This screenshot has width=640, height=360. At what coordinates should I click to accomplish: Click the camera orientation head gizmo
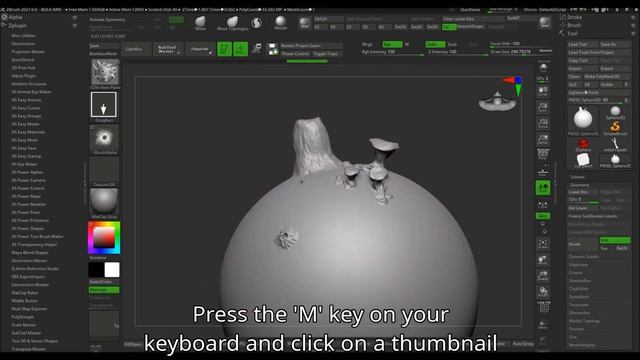click(497, 101)
